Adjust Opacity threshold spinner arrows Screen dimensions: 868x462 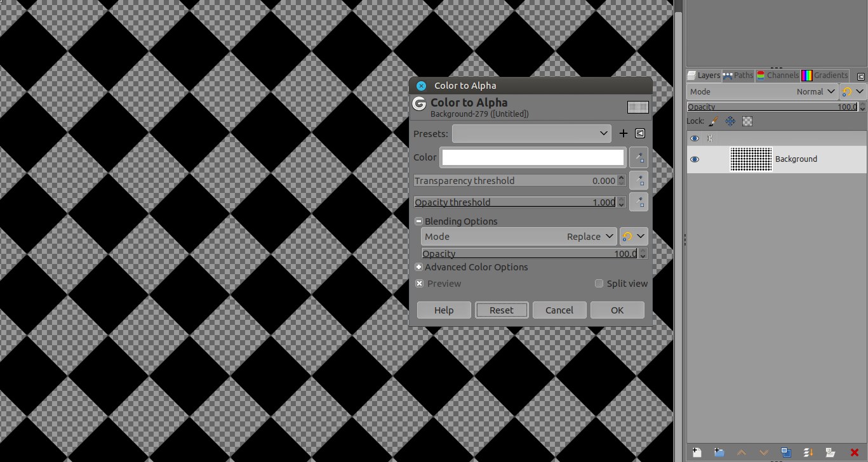(621, 202)
